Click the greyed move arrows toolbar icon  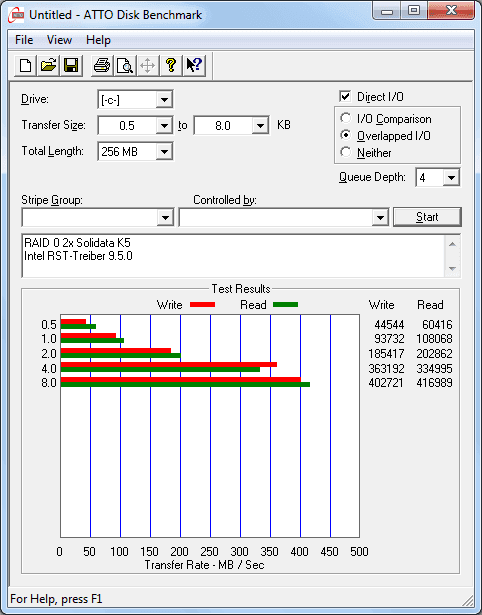pos(147,65)
